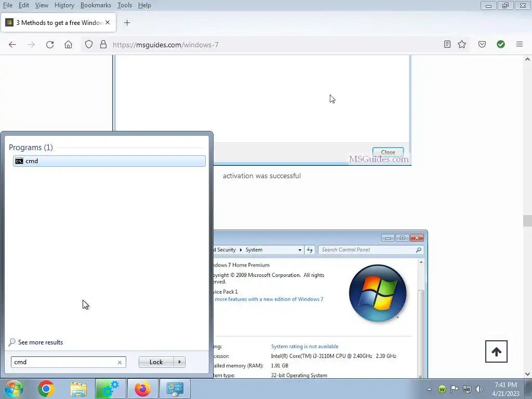Reload the current page
This screenshot has height=399, width=532.
pyautogui.click(x=50, y=45)
